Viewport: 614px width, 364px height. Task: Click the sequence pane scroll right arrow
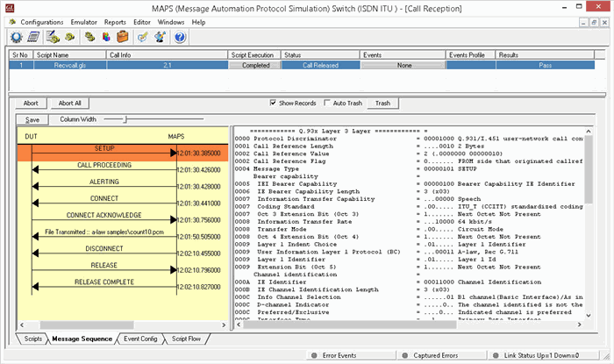(x=224, y=325)
